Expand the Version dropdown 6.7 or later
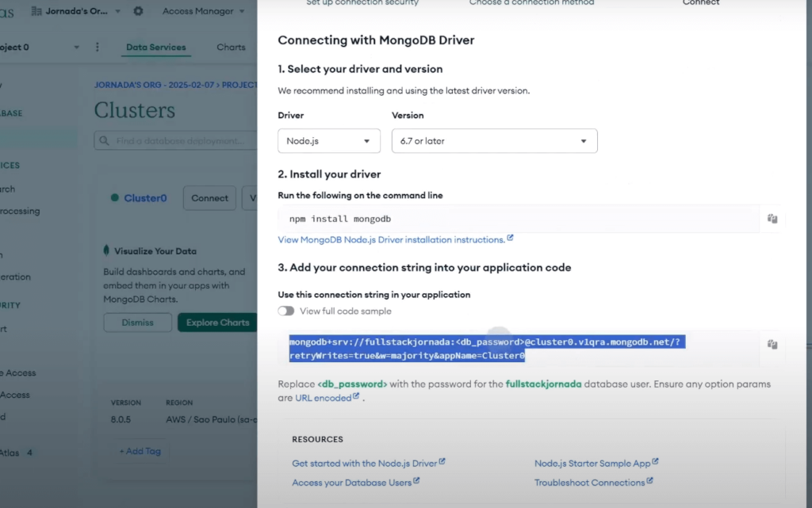 point(494,141)
